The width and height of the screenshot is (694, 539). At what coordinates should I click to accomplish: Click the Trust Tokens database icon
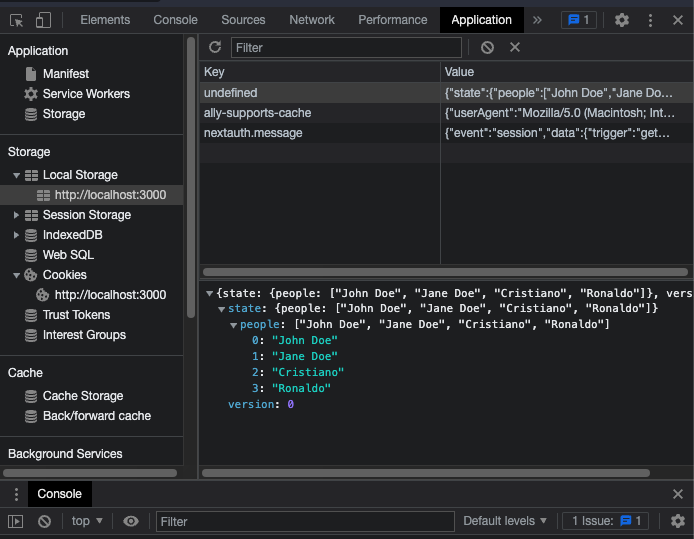coord(31,315)
